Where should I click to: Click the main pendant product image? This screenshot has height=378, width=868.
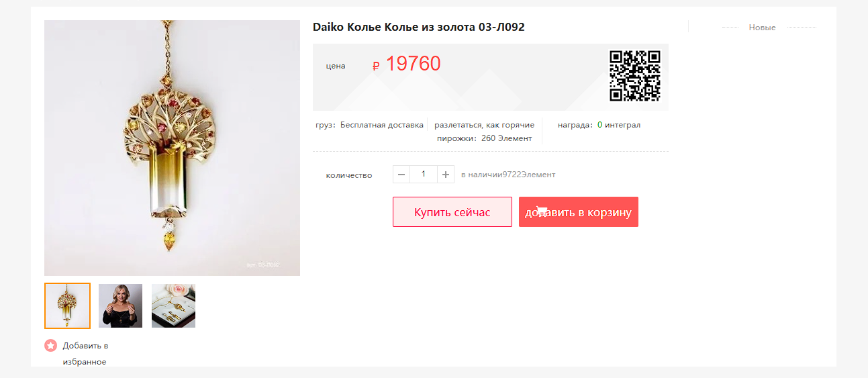(x=172, y=148)
